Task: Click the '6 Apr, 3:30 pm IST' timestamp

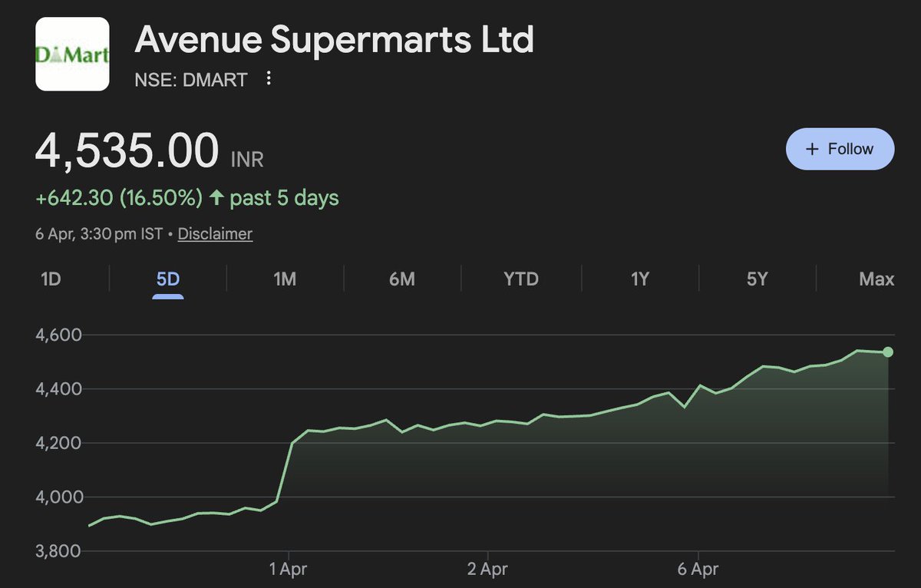Action: click(x=99, y=233)
